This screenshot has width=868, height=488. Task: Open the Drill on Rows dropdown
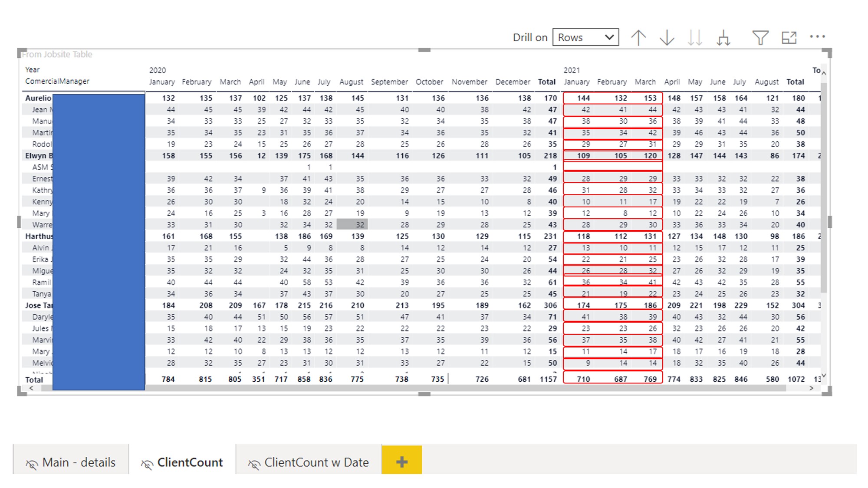point(585,37)
